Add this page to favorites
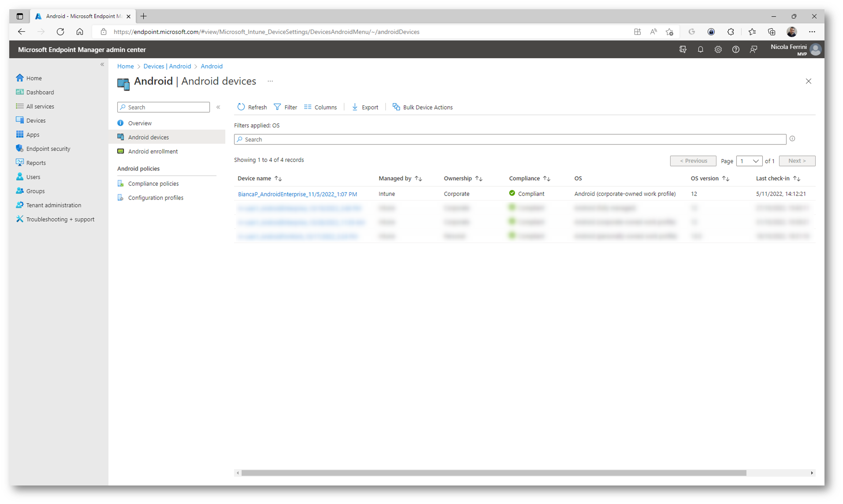Screen dimensions: 843x504 [669, 32]
